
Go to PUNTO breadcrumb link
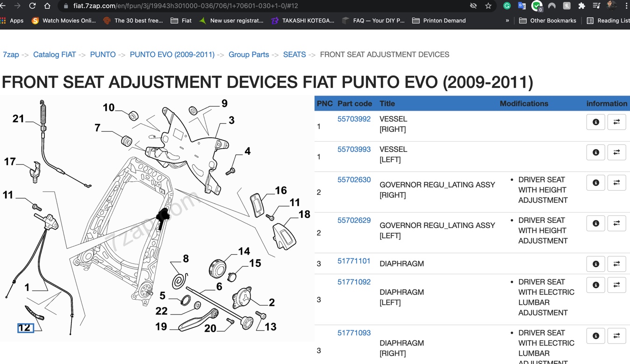pyautogui.click(x=103, y=55)
